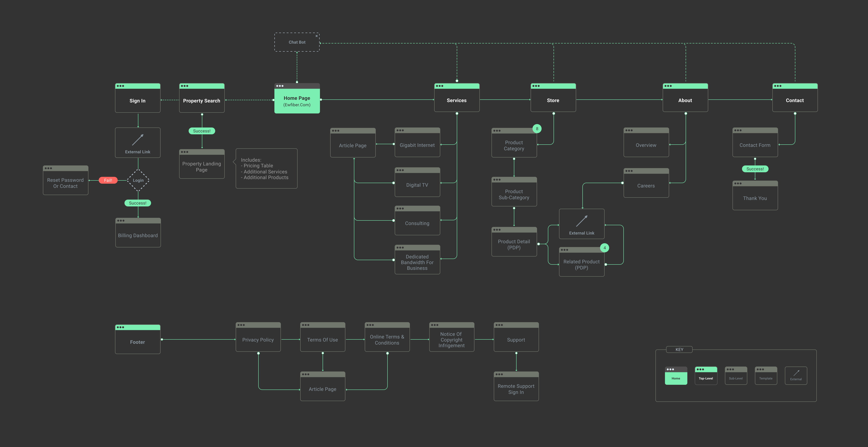The height and width of the screenshot is (447, 868).
Task: Click the Success! label under Property Search
Action: 202,131
